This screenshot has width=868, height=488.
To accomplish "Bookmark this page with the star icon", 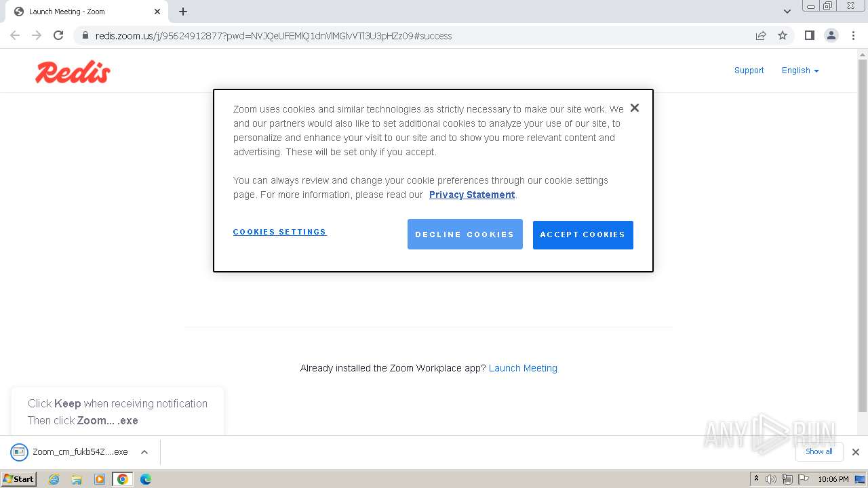I will (x=783, y=35).
